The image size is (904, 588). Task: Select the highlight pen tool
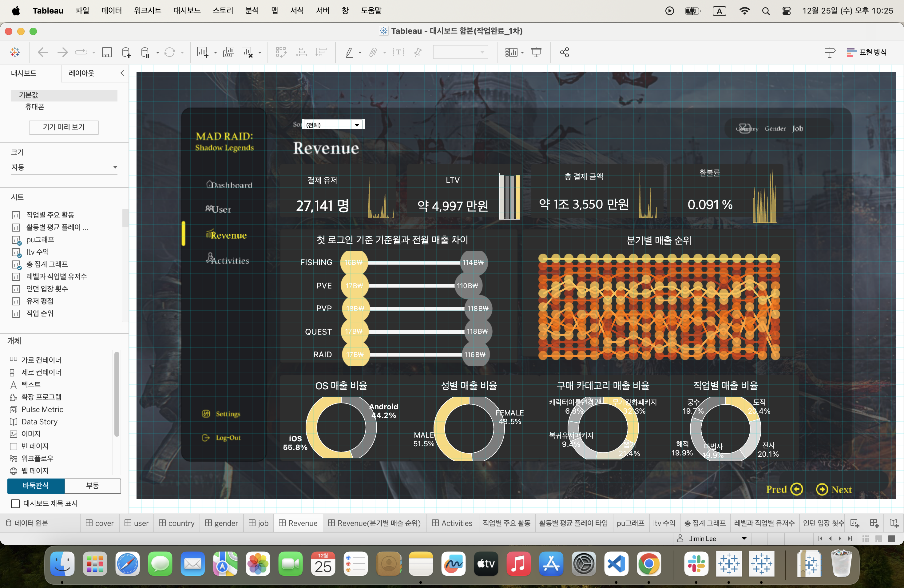(349, 52)
